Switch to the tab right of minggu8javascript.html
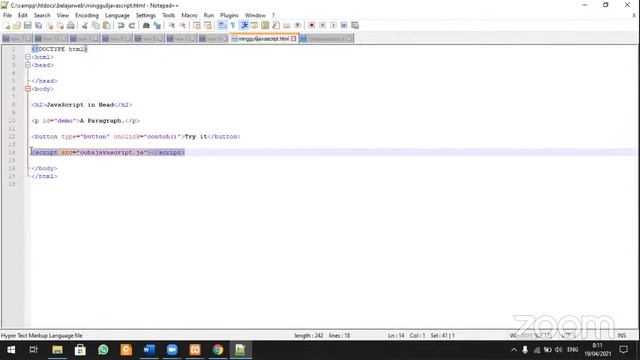 coord(327,39)
